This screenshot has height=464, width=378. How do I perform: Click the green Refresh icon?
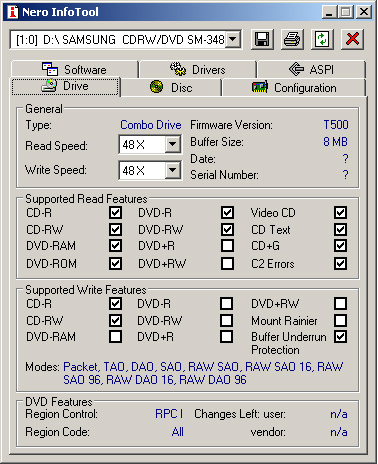coord(322,40)
